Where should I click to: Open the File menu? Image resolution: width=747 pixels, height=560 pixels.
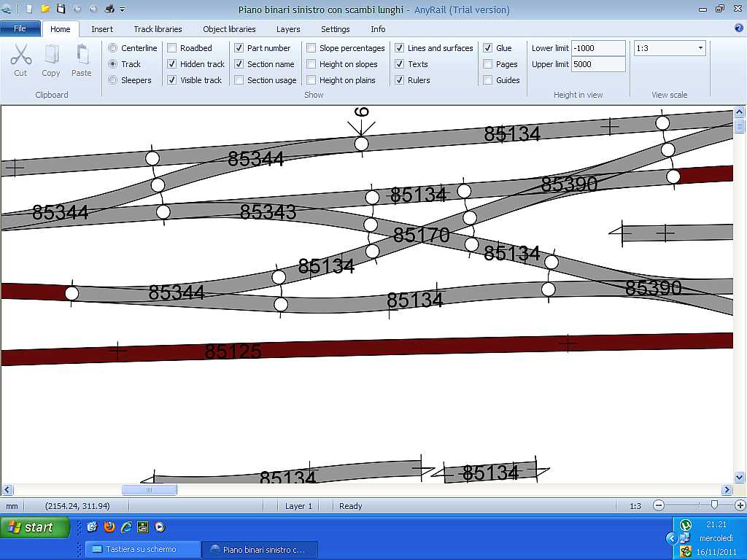[x=20, y=29]
